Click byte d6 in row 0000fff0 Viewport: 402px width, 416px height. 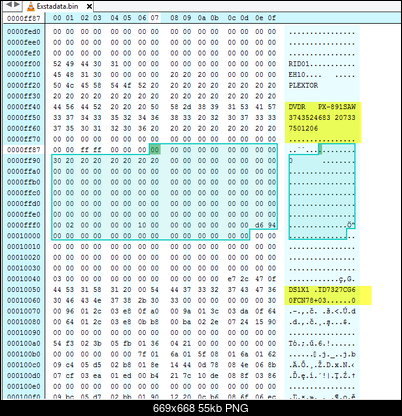pos(259,225)
